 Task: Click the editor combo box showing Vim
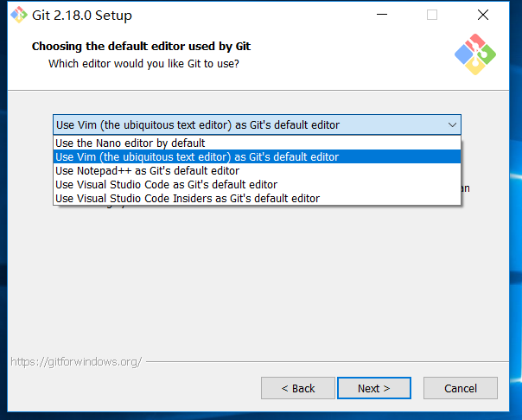[x=257, y=124]
